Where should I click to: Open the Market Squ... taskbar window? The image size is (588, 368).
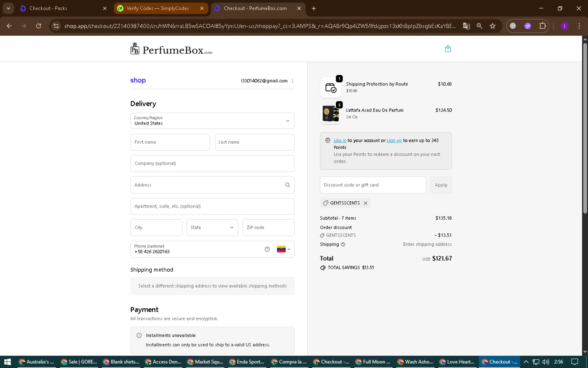(x=205, y=362)
